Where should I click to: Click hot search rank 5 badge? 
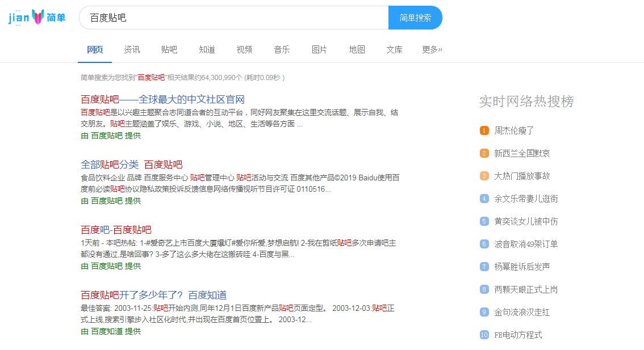(x=484, y=222)
